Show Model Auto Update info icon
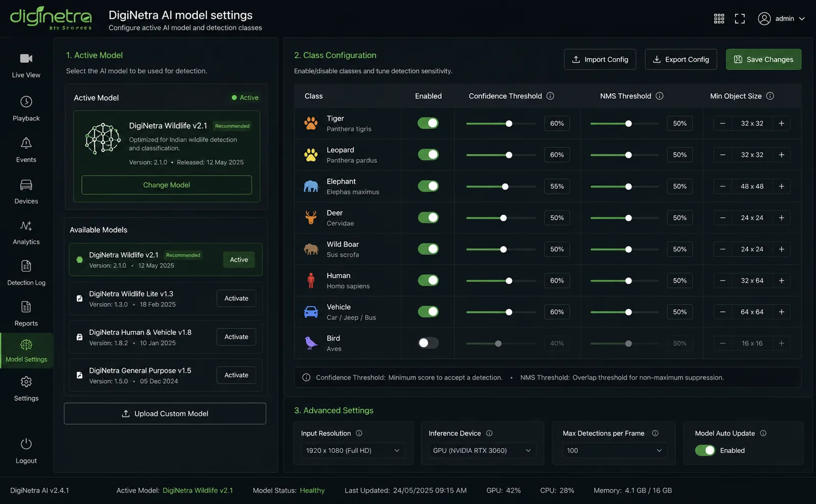 tap(763, 433)
